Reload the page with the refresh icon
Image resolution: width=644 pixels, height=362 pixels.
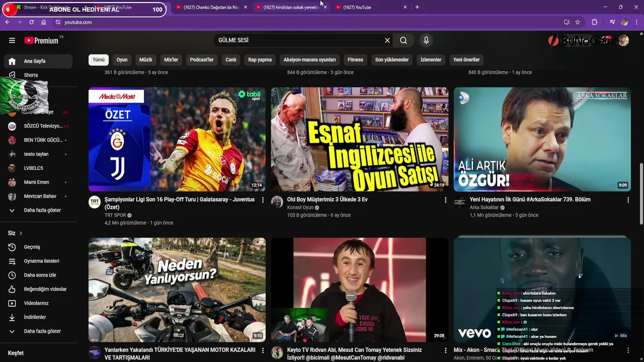32,22
